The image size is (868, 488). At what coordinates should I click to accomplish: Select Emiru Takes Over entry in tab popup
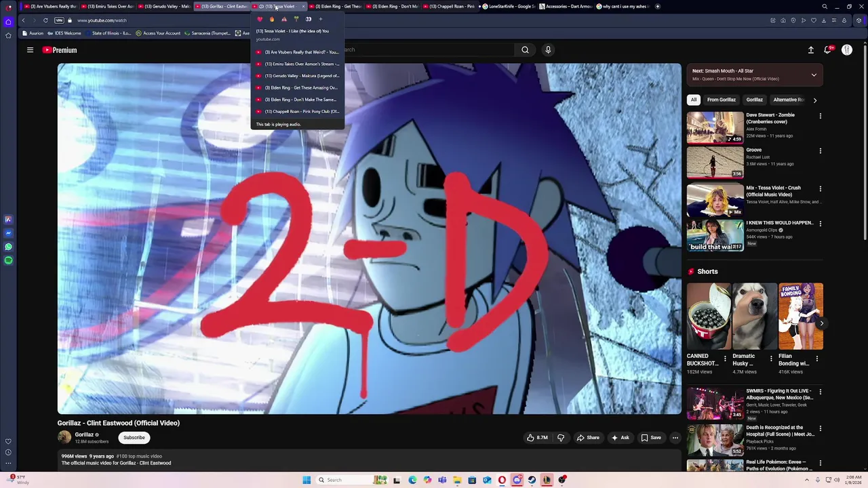[298, 64]
